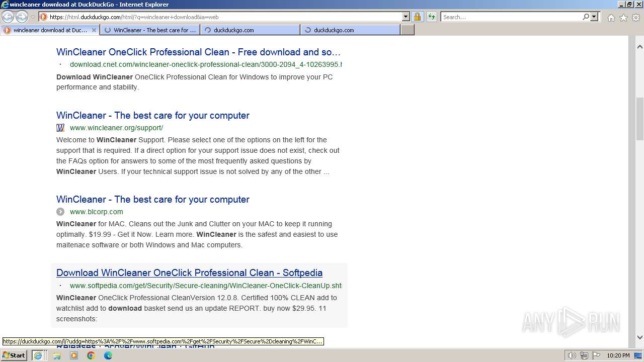The height and width of the screenshot is (362, 644).
Task: Click the Refresh page icon
Action: pos(432,17)
